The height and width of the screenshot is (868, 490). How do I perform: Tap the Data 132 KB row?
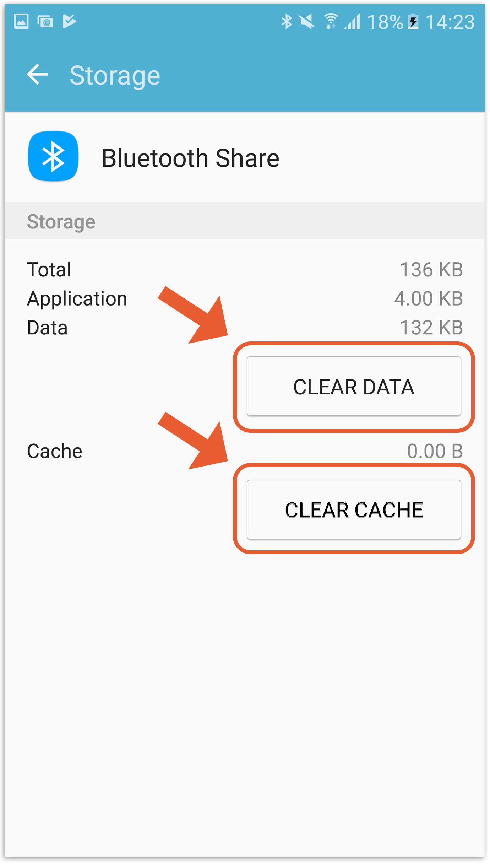245,327
